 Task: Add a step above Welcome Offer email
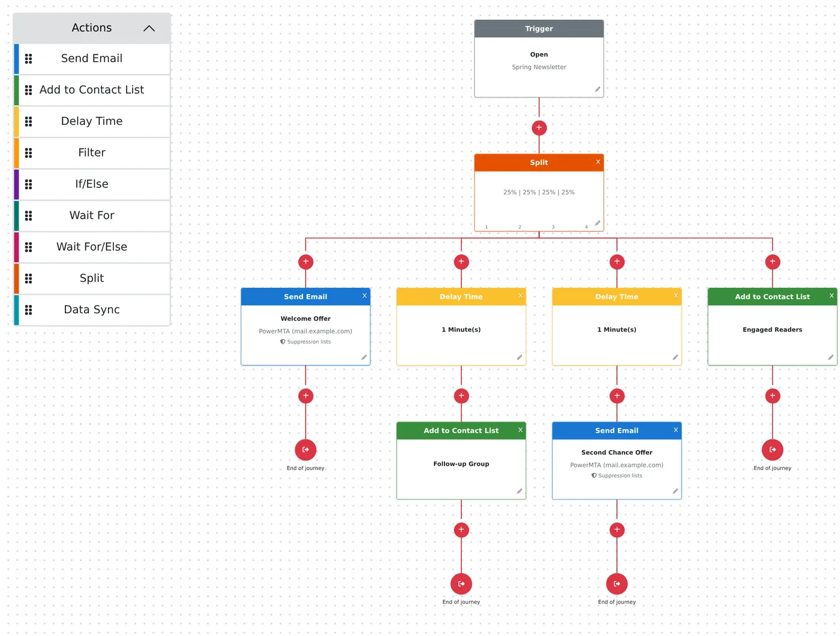point(305,262)
